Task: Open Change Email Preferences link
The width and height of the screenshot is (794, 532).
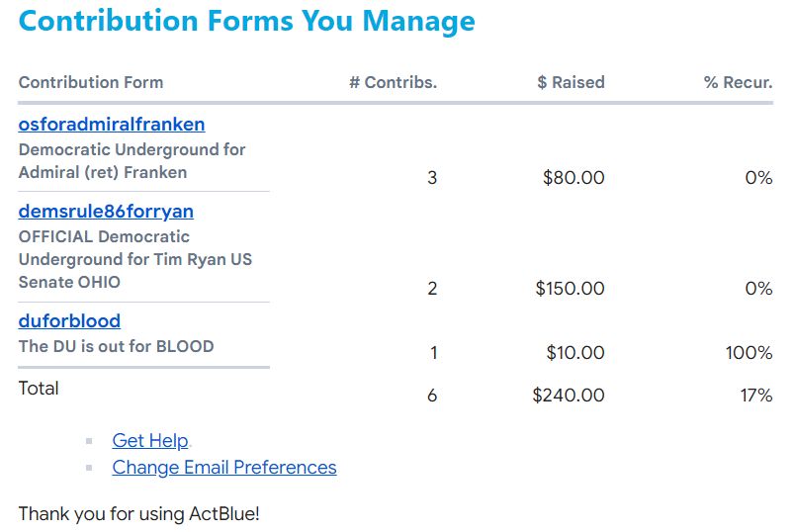Action: click(224, 468)
